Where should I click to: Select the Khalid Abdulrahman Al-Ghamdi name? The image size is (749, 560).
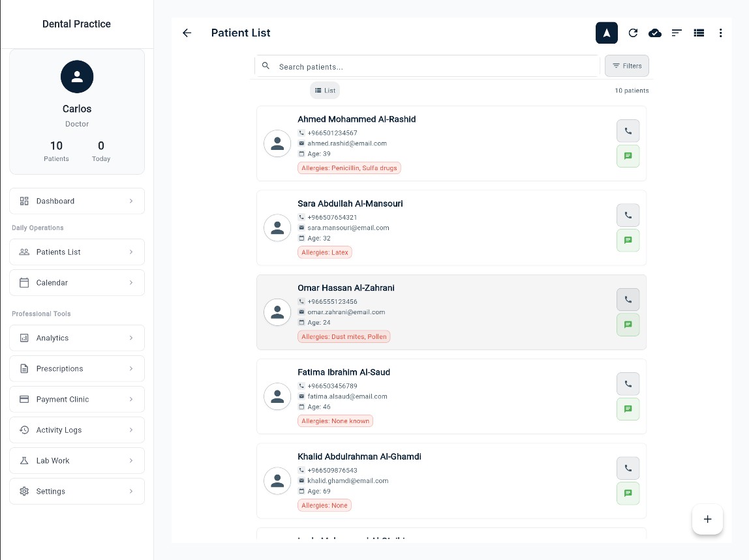pyautogui.click(x=359, y=457)
